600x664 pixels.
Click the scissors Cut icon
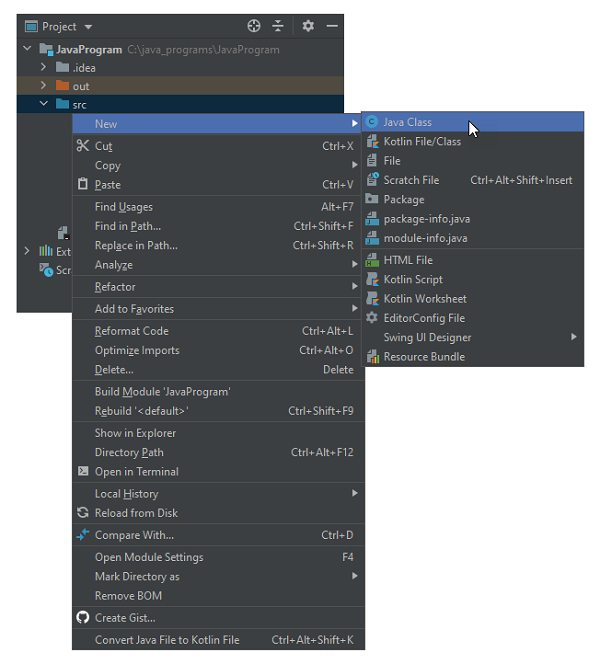(x=83, y=146)
